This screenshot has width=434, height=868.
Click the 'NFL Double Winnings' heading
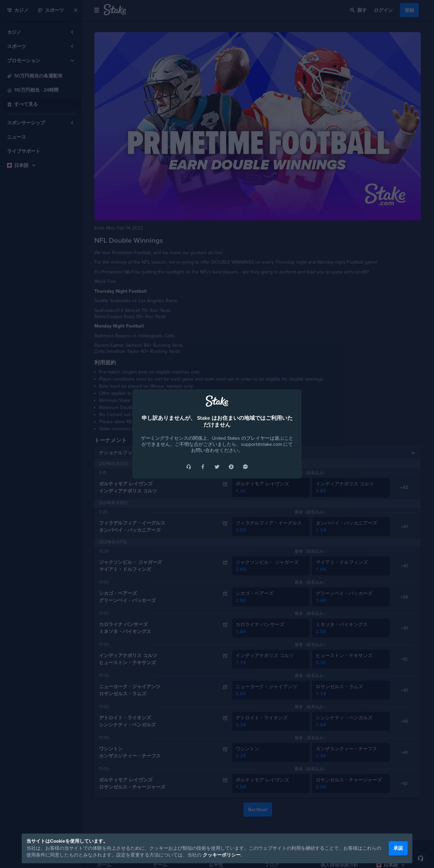click(x=128, y=240)
